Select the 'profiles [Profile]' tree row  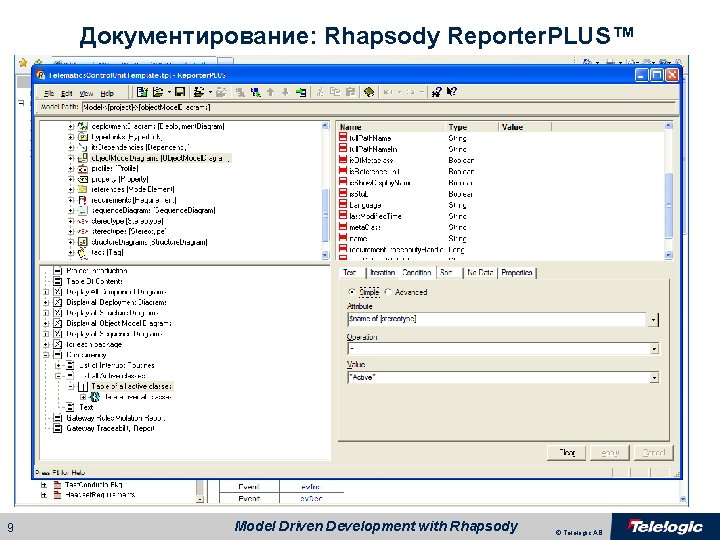tap(115, 169)
